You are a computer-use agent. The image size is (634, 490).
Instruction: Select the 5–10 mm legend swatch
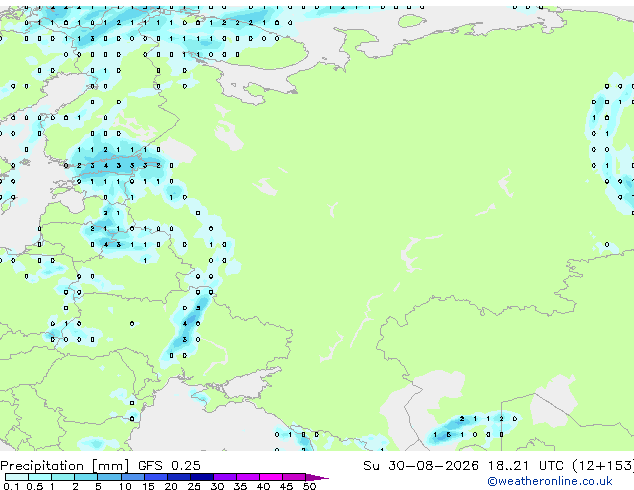(109, 477)
